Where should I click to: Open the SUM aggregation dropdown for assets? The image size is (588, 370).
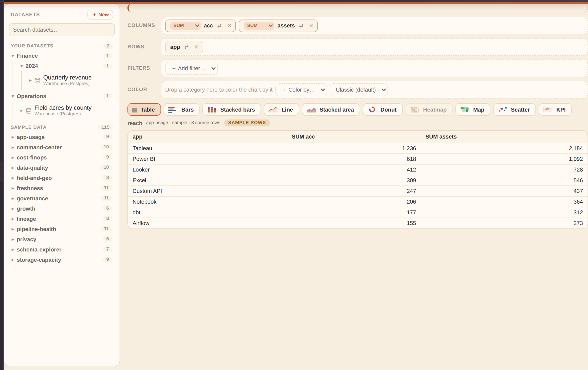(x=259, y=26)
